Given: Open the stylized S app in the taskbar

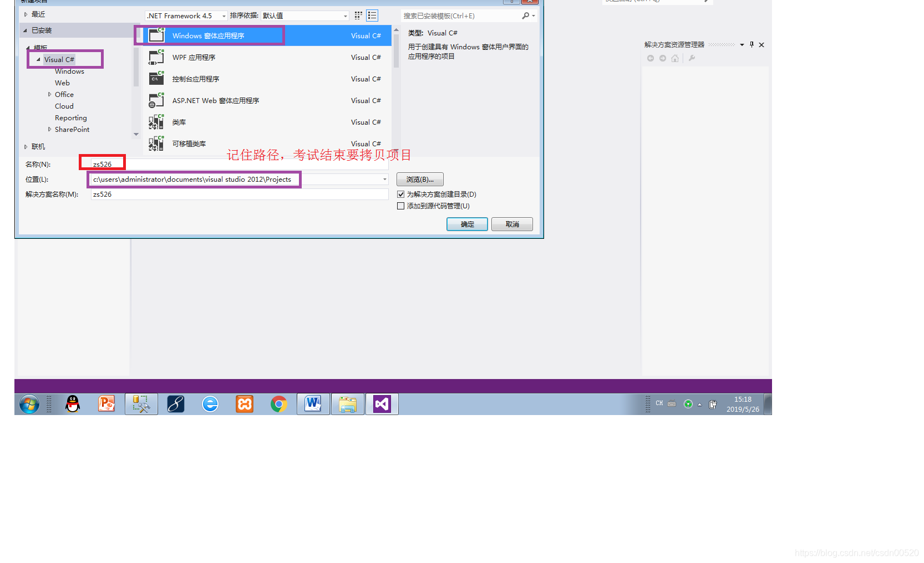Looking at the screenshot, I should [x=176, y=404].
